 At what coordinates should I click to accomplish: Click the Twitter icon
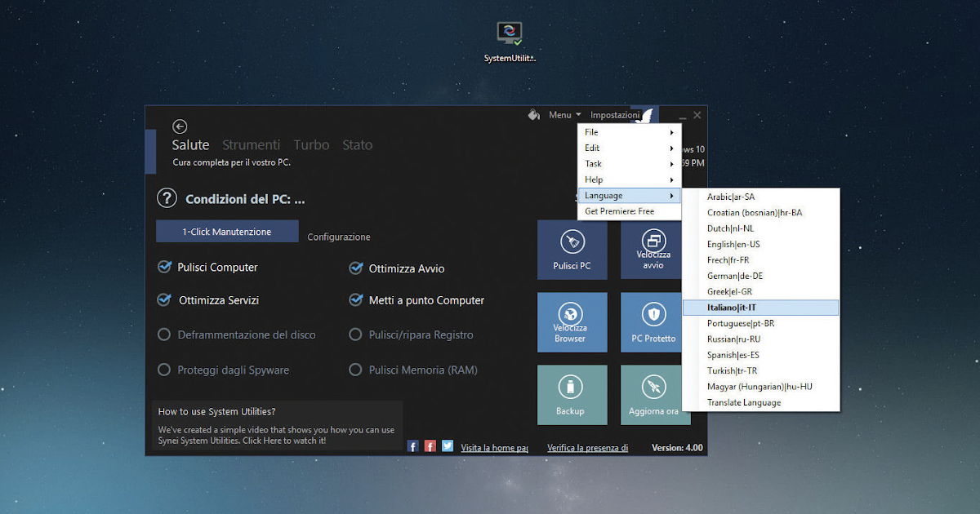448,446
